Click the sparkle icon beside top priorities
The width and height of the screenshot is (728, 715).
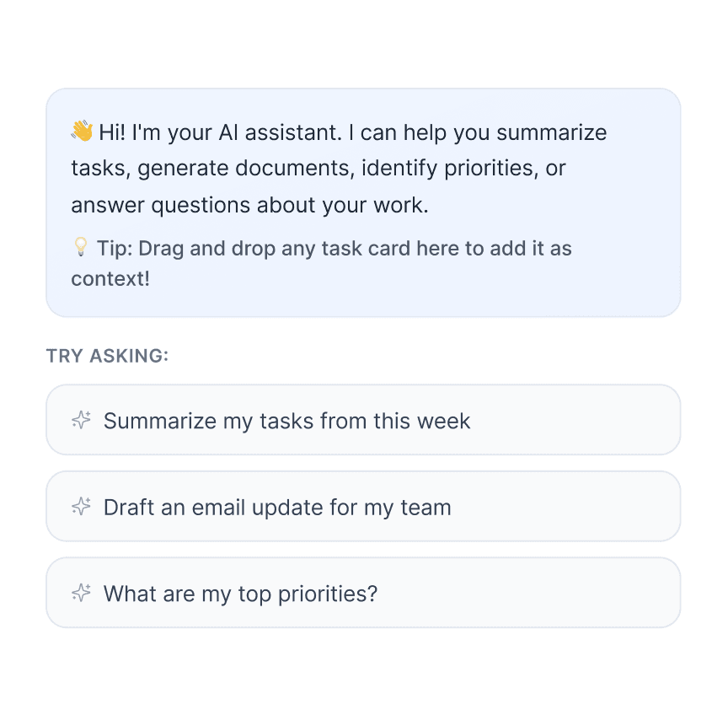pos(81,593)
